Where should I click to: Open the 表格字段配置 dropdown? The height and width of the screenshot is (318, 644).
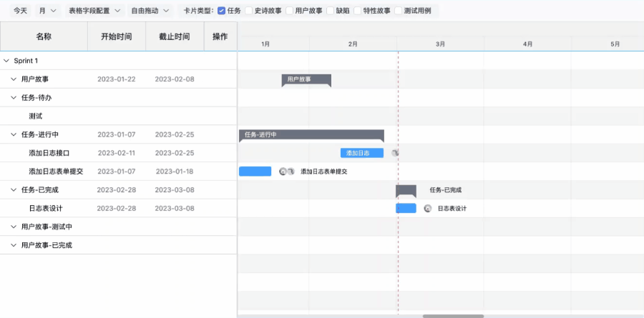94,11
